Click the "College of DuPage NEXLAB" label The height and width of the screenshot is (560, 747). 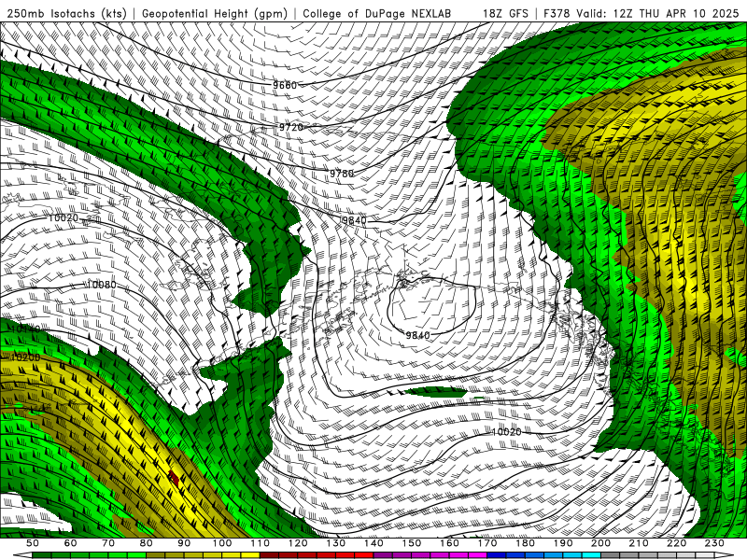377,14
